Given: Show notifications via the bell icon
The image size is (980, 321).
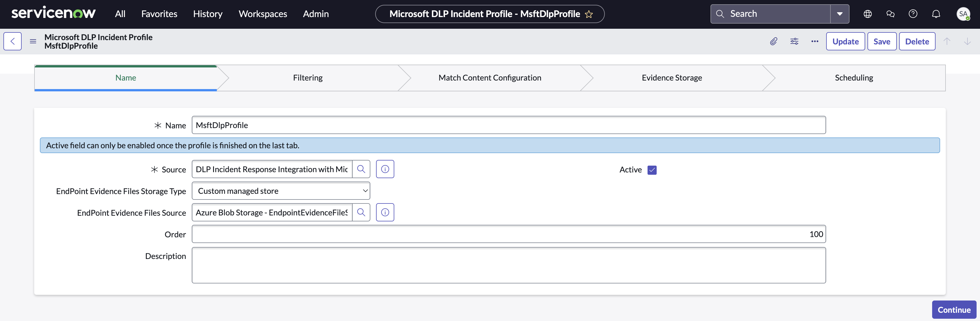Looking at the screenshot, I should tap(936, 14).
